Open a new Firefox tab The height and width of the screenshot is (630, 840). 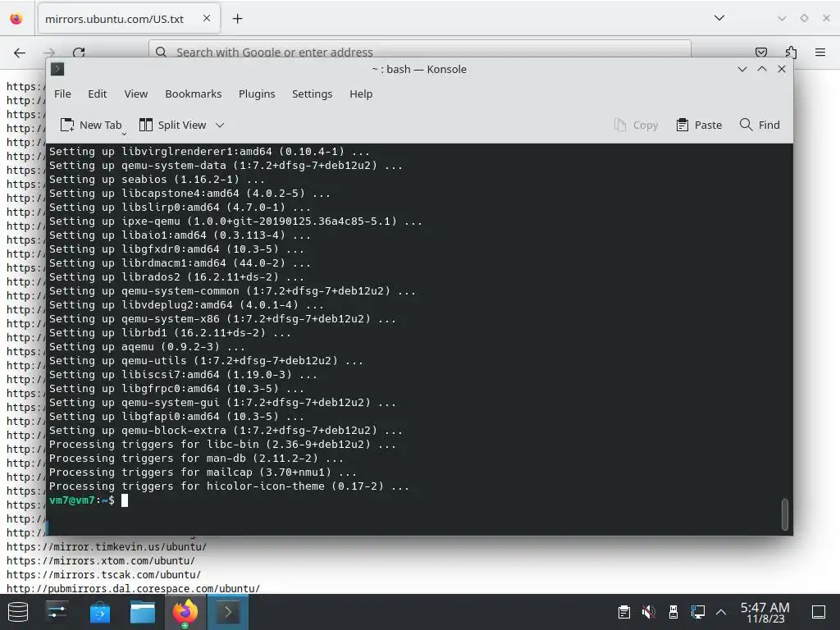[237, 19]
